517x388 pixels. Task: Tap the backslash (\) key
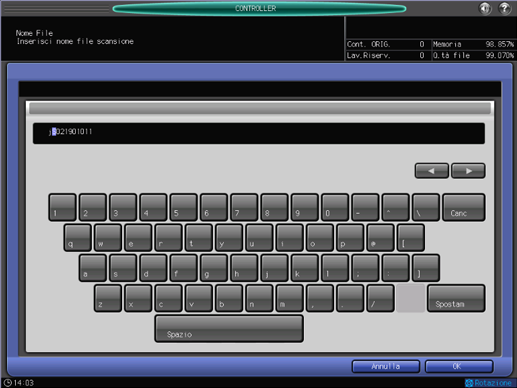click(426, 207)
